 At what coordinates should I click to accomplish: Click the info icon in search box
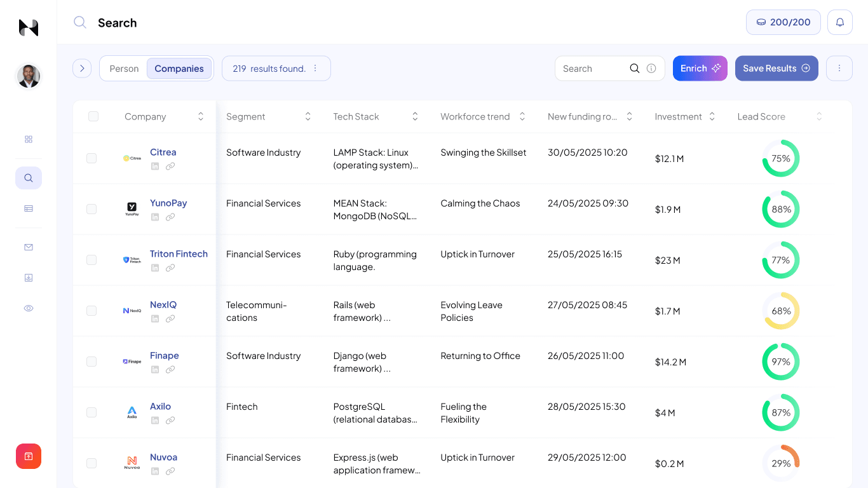pyautogui.click(x=651, y=69)
